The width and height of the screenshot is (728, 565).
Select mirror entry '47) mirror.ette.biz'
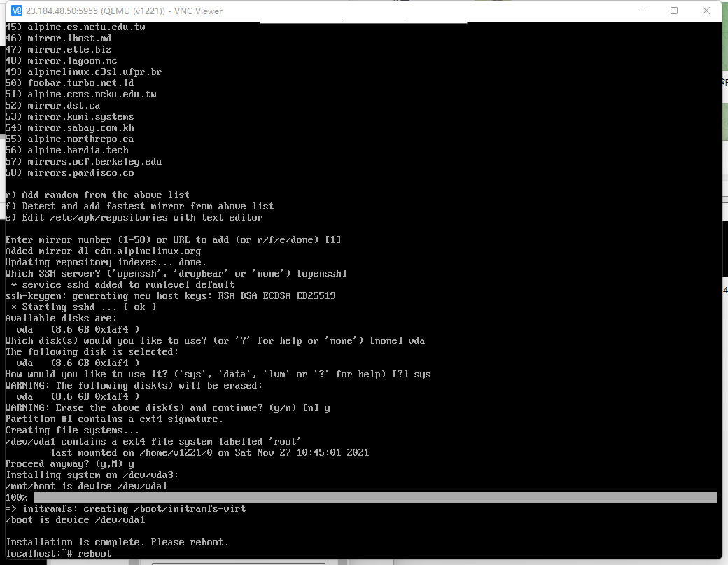pos(59,49)
